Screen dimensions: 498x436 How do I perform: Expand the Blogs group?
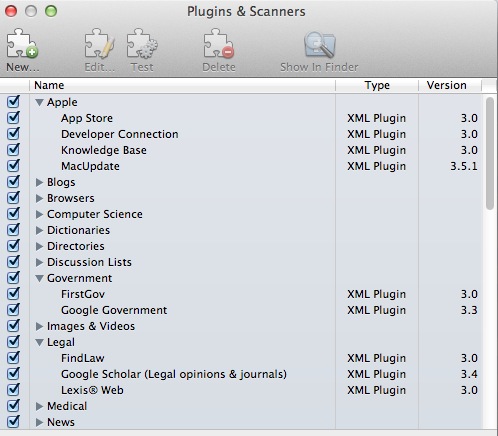pyautogui.click(x=39, y=182)
